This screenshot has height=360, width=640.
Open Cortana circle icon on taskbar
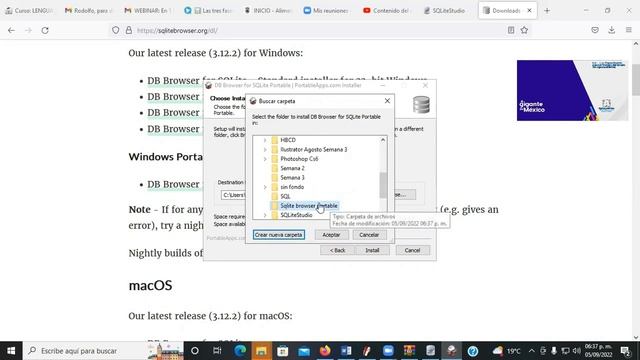pos(195,351)
